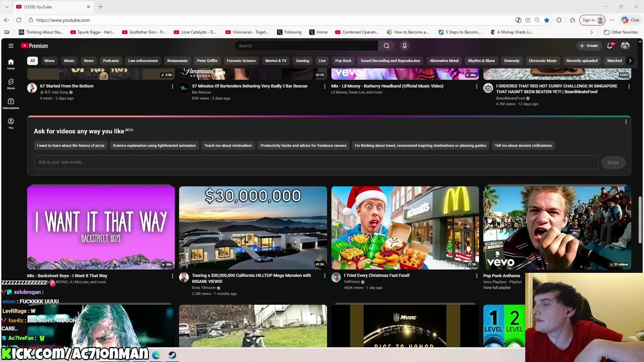Select the Law enforcement chip
This screenshot has width=644, height=362.
pyautogui.click(x=143, y=61)
